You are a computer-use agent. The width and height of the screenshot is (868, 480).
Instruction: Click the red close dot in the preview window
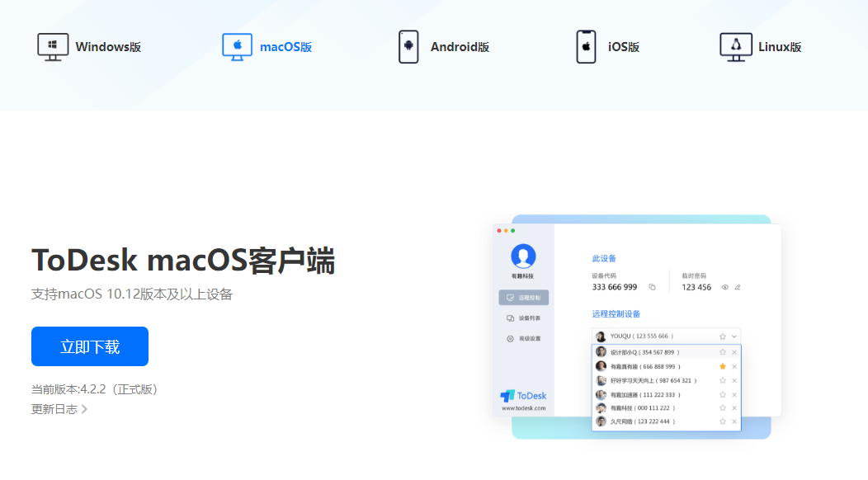[x=499, y=231]
